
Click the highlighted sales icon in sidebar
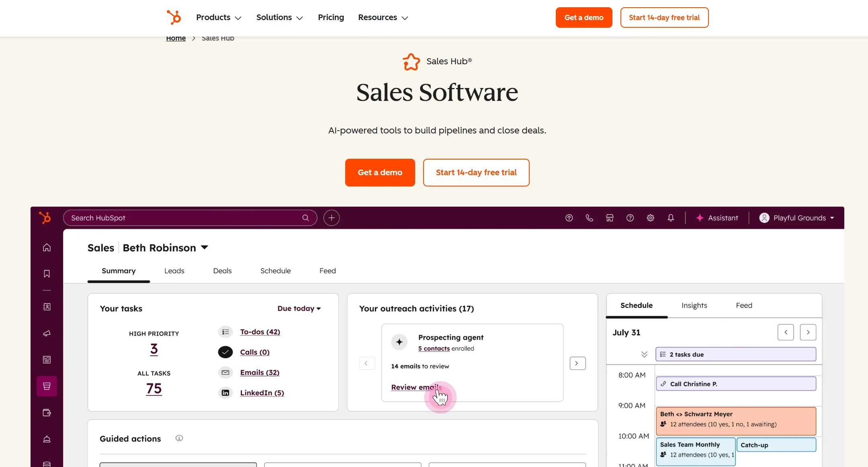tap(47, 386)
